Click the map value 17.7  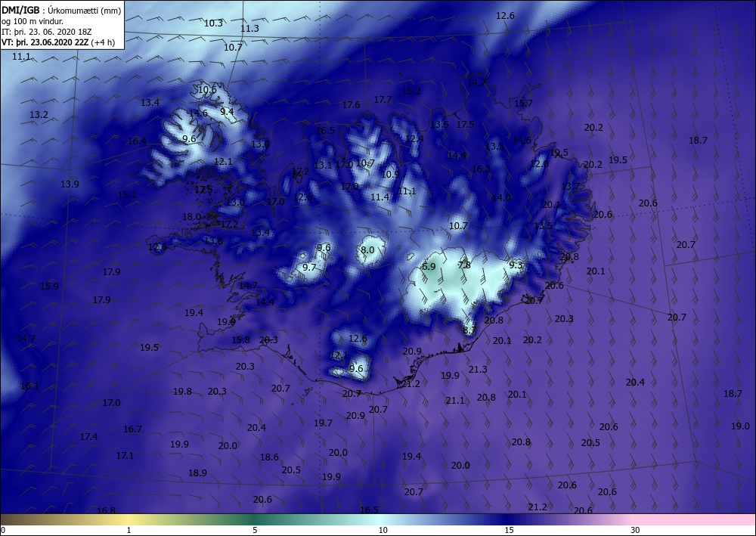click(x=383, y=99)
